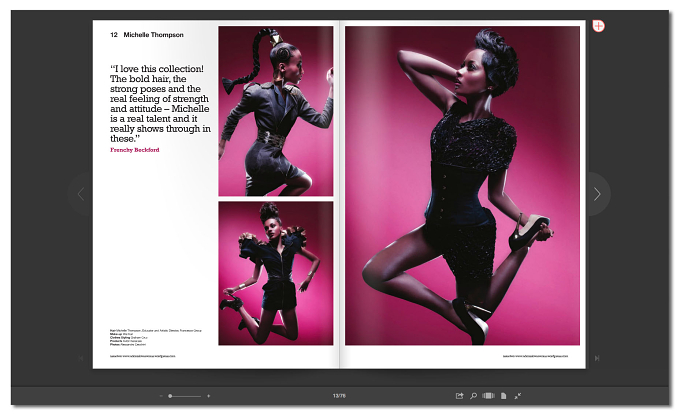Click the red plus circle icon

point(598,26)
